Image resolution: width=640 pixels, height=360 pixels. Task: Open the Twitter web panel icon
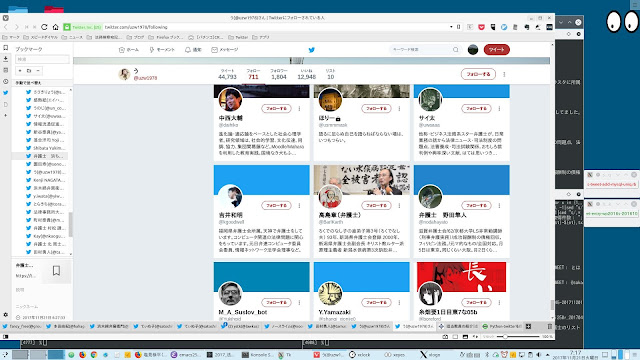coord(5,93)
